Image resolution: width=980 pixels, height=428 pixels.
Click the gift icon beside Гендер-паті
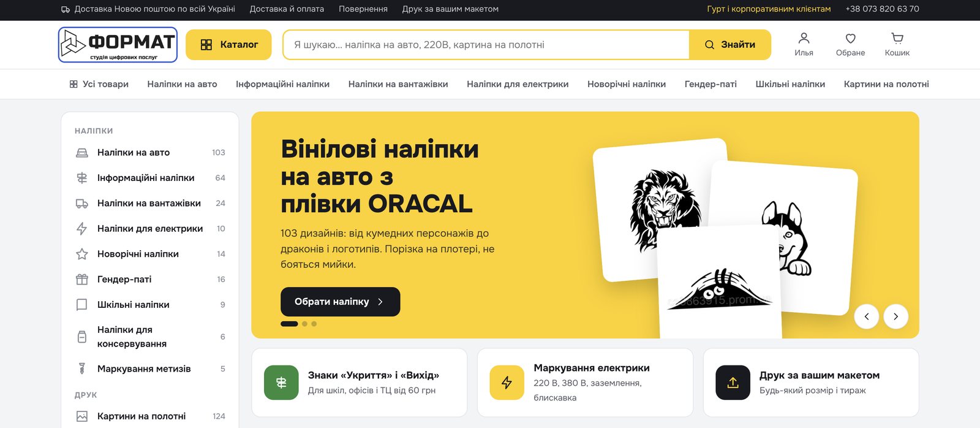pos(82,279)
